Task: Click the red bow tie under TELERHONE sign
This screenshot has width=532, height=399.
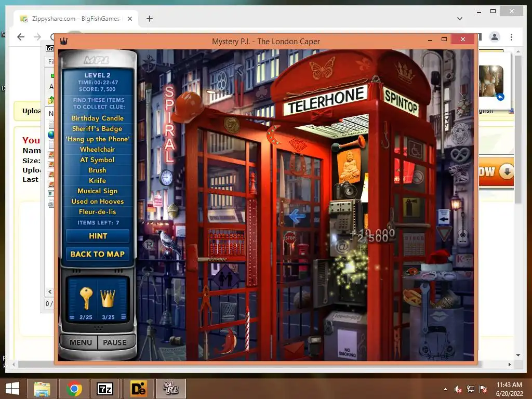Action: coord(321,115)
